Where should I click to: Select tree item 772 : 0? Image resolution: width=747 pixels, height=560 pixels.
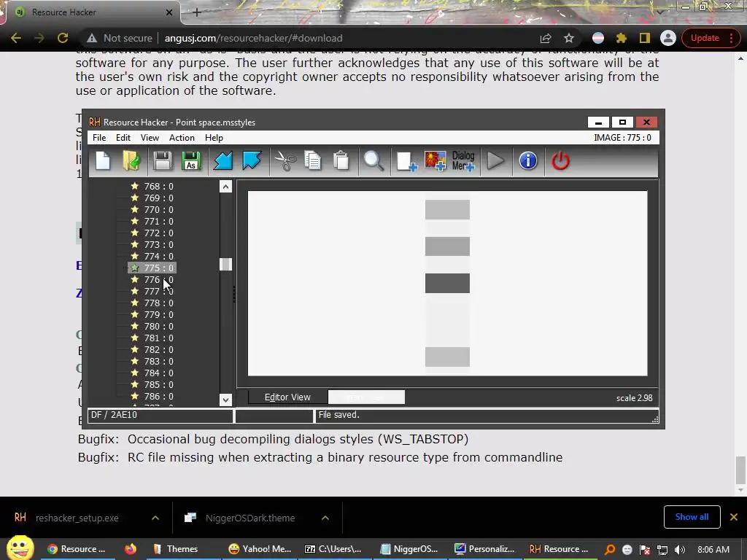coord(158,233)
